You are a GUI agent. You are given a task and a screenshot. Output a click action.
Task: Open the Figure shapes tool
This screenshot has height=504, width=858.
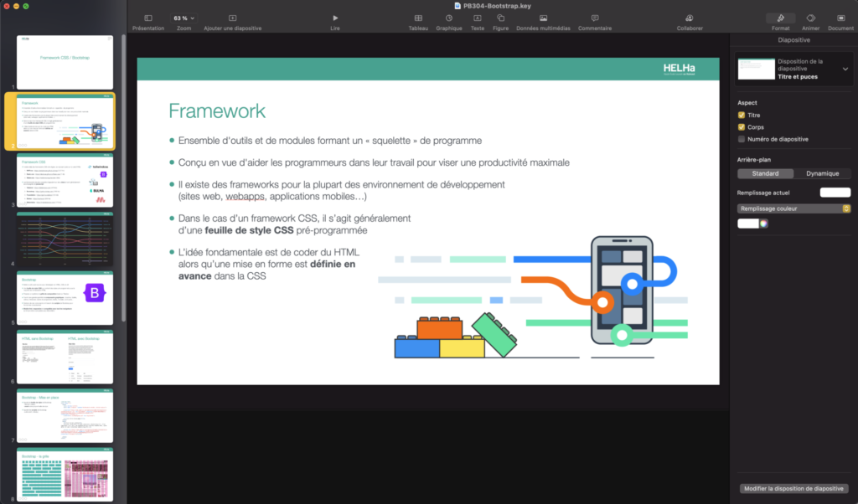(500, 18)
